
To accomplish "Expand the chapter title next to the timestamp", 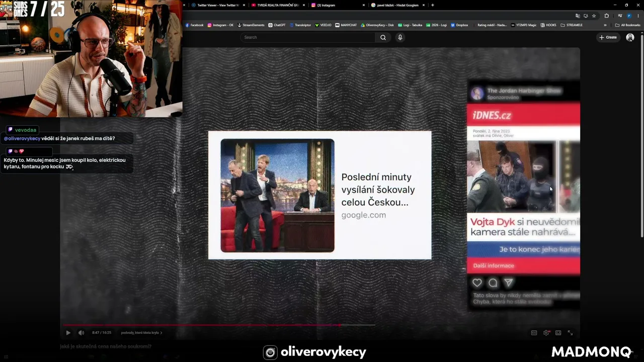I will (141, 332).
